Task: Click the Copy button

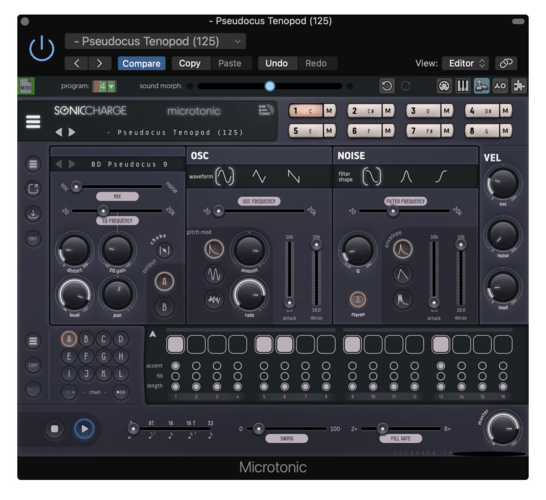Action: point(189,63)
